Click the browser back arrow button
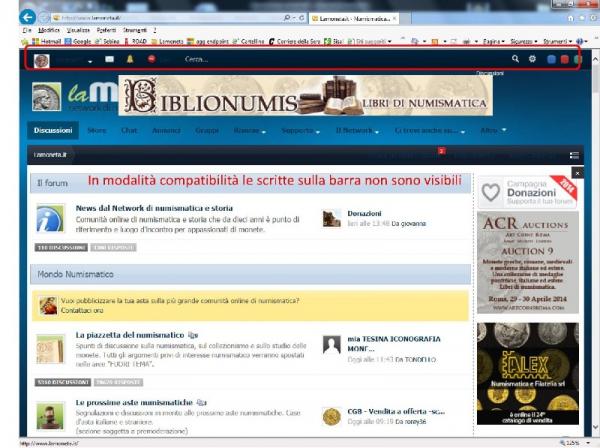Screen dimensions: 600x448 pyautogui.click(x=28, y=17)
